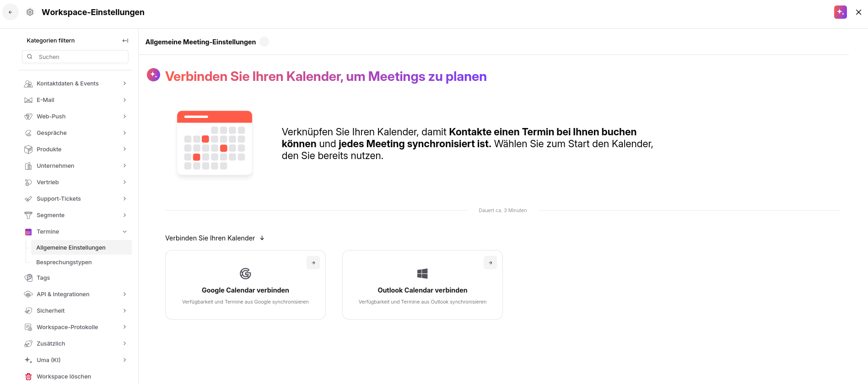Click the Suchen category search field
The image size is (868, 384).
tap(75, 57)
